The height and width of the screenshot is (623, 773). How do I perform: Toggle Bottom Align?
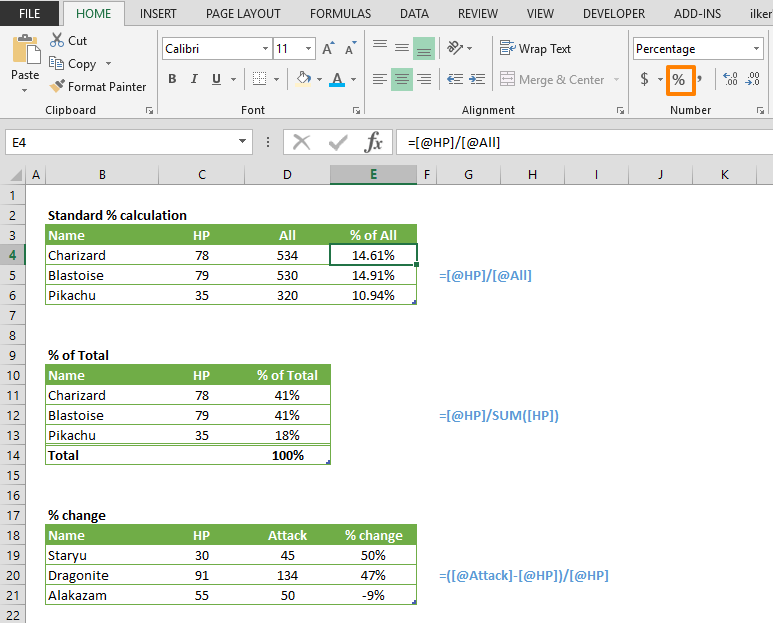point(423,48)
